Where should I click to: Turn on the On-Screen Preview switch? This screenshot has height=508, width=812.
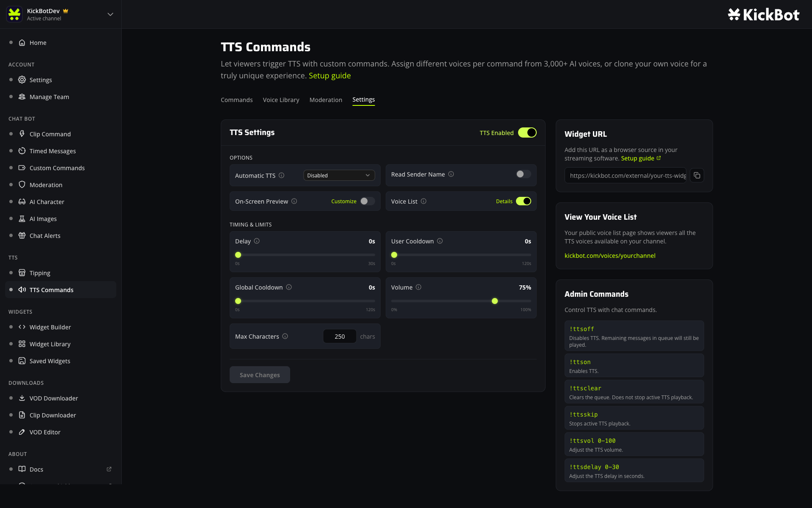click(x=368, y=201)
